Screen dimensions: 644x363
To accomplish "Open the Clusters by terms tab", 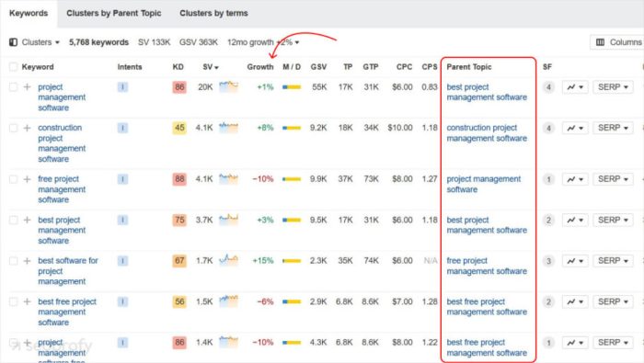I will 213,13.
